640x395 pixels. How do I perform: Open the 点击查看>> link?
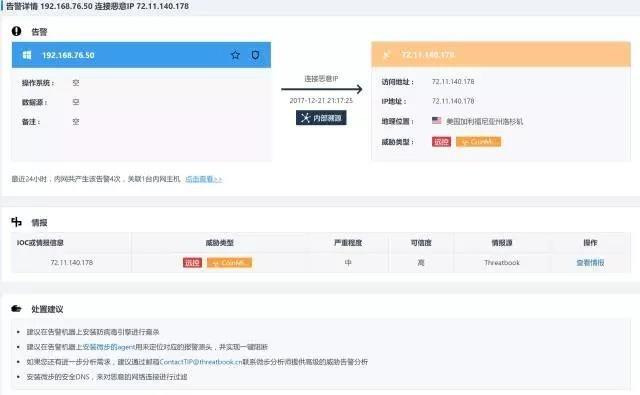[204, 179]
